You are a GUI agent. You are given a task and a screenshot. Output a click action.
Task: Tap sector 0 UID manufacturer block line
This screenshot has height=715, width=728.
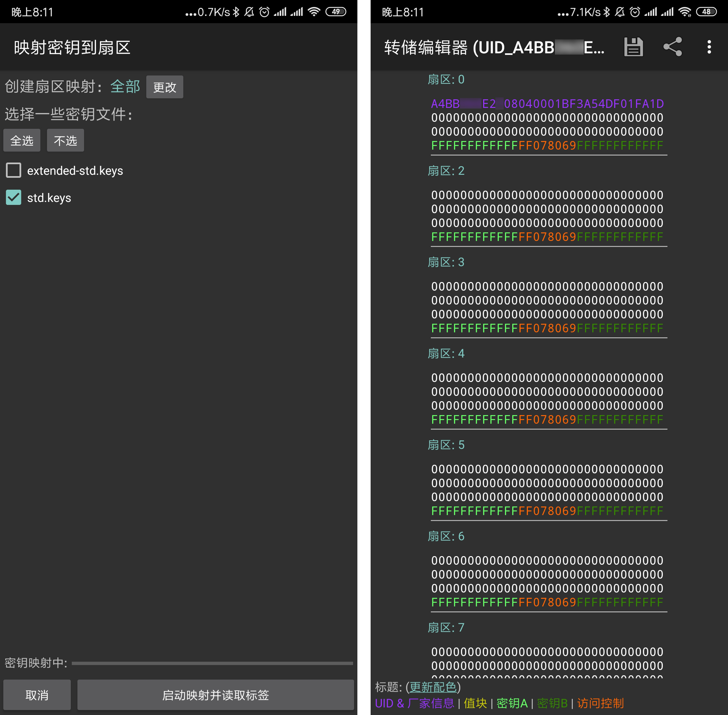click(547, 104)
